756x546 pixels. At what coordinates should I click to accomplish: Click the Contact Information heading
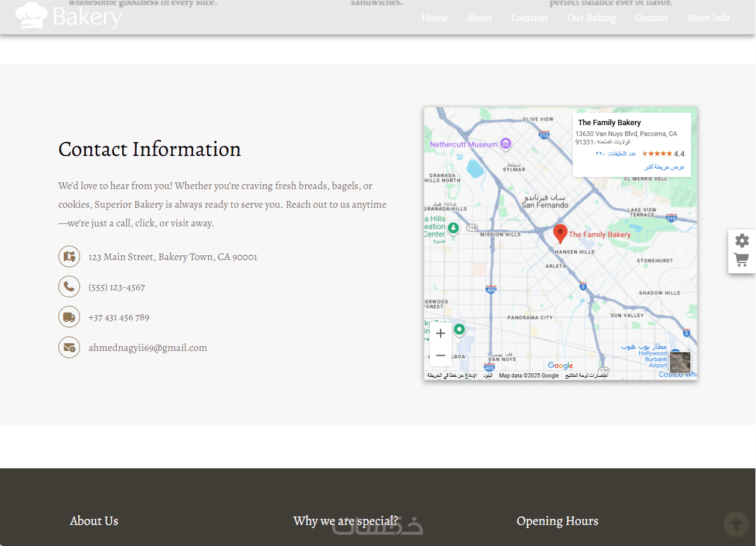pos(150,149)
